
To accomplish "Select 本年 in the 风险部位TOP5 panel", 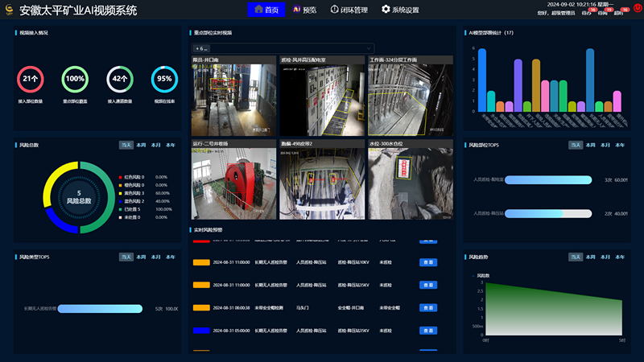I will coord(620,145).
